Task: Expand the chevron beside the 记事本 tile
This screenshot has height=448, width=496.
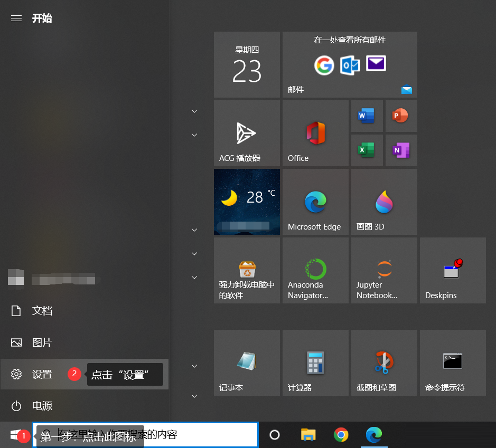Action: point(194,366)
